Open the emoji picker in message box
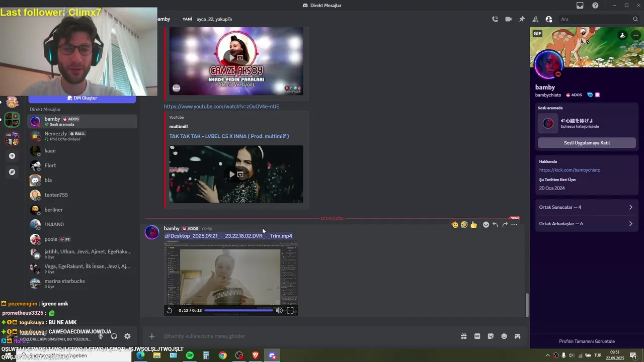 point(504,336)
